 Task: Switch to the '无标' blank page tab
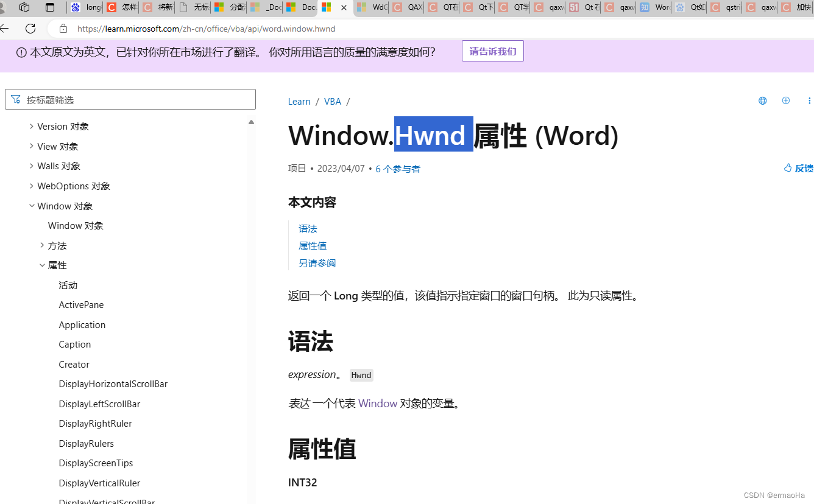coord(193,7)
